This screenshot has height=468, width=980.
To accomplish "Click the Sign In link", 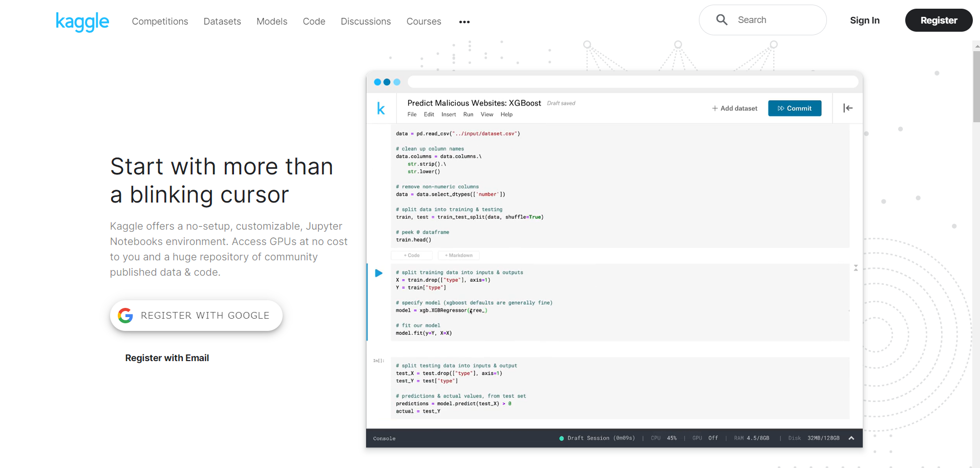I will 864,20.
